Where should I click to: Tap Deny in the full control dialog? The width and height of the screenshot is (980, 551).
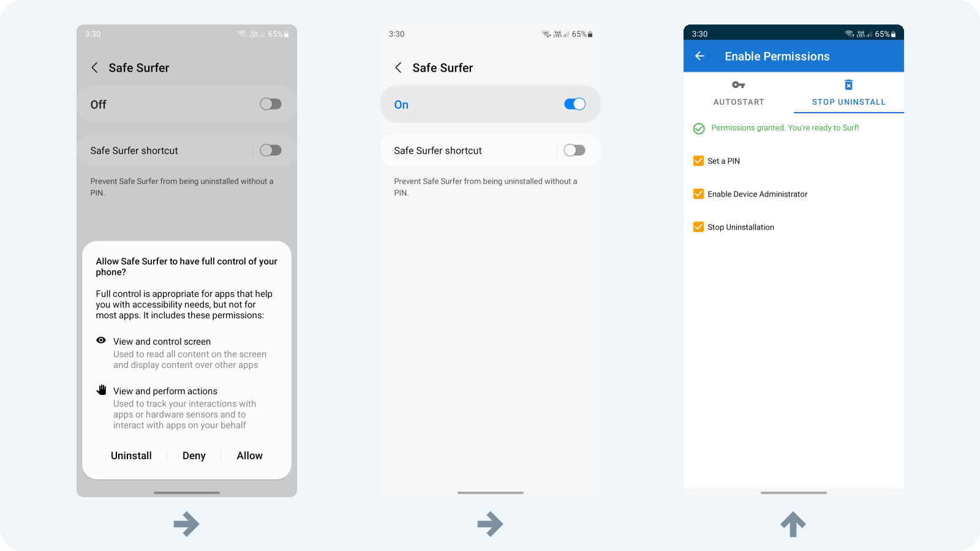click(194, 455)
